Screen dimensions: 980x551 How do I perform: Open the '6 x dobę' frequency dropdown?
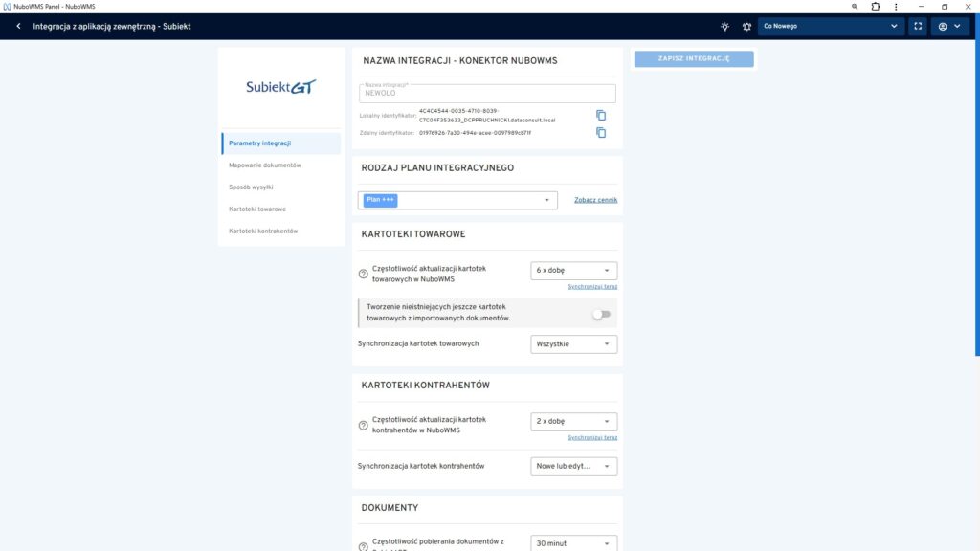point(573,271)
